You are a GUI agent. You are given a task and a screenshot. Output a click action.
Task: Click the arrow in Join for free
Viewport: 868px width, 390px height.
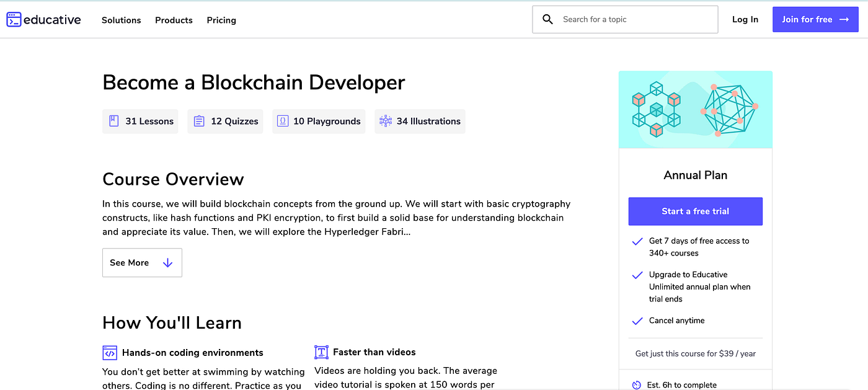pos(844,20)
